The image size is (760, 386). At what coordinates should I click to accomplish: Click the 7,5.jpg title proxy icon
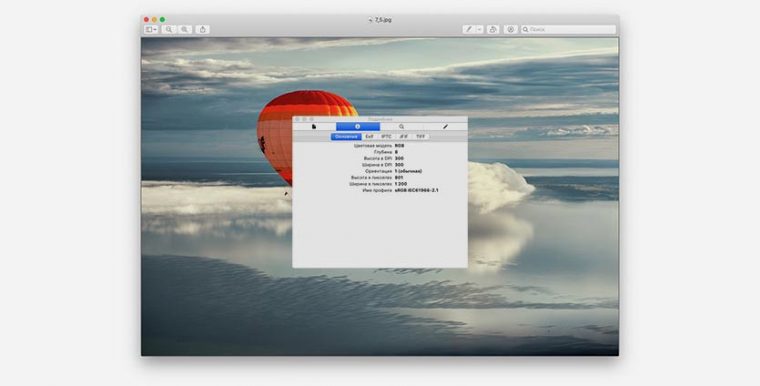tap(370, 20)
